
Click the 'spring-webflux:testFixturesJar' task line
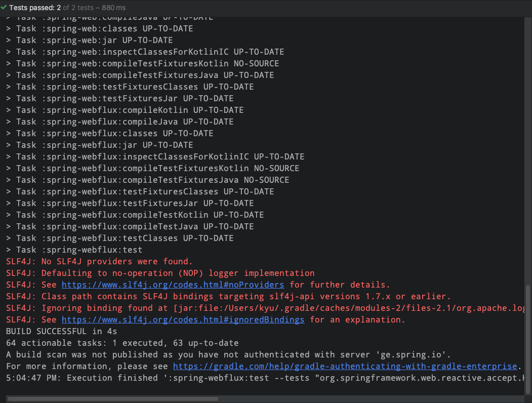coord(130,203)
